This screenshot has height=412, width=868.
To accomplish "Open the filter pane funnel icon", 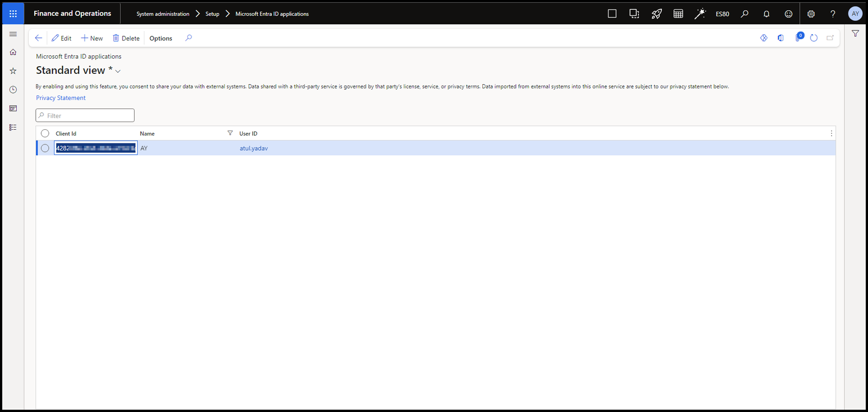I will (856, 34).
